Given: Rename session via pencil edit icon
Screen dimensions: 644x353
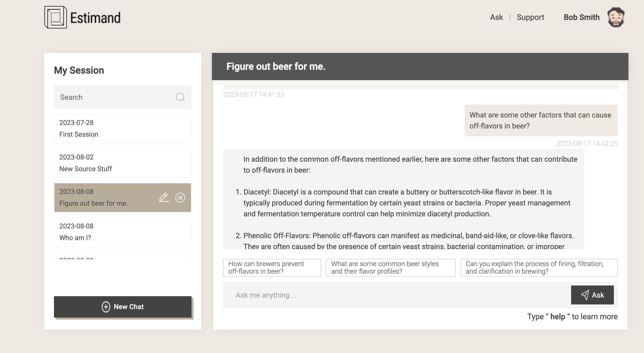Looking at the screenshot, I should pos(164,198).
